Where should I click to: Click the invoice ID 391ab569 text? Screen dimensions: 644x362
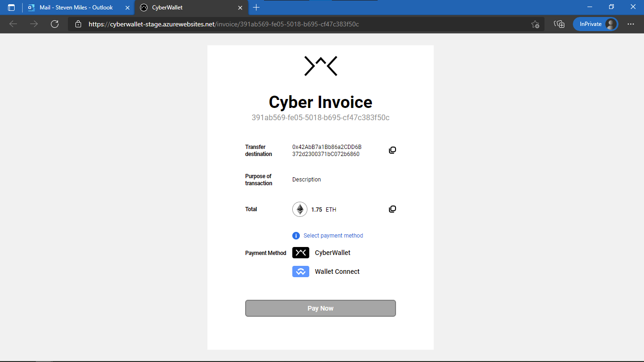321,118
